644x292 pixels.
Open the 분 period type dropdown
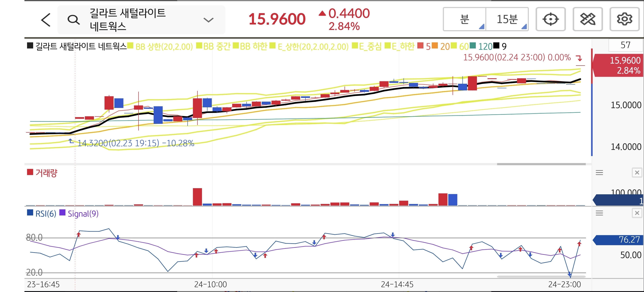[x=464, y=19]
